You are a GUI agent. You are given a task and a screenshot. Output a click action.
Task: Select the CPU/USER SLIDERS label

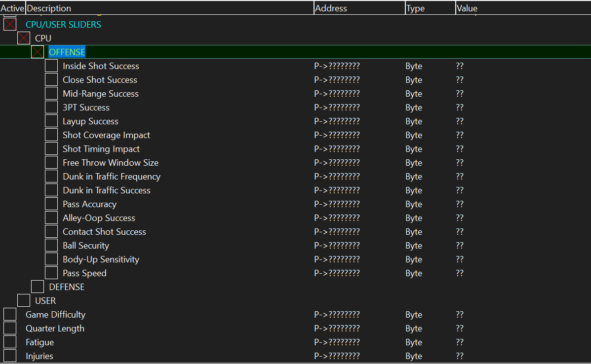63,25
